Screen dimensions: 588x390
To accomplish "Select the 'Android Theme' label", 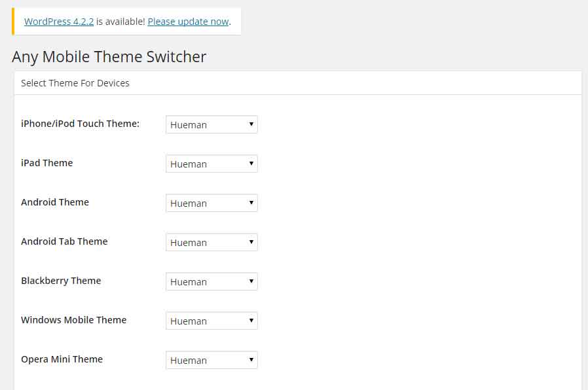I will pyautogui.click(x=55, y=202).
